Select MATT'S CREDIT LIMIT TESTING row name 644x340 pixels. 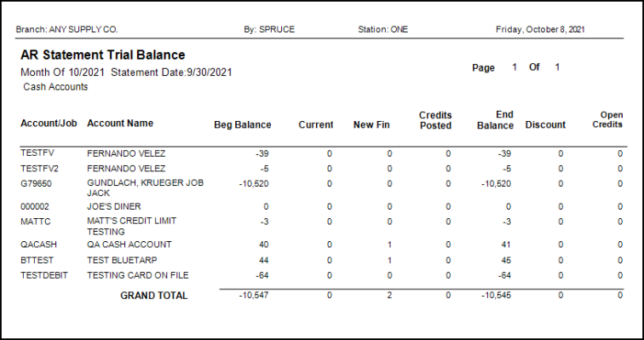(132, 227)
